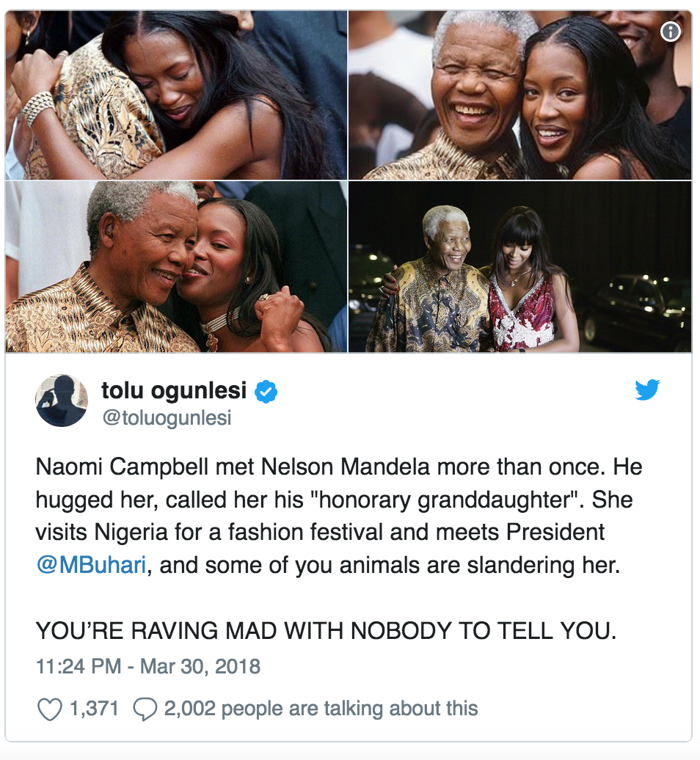The width and height of the screenshot is (700, 760).
Task: Click the display name "tolu ogunlesi"
Action: [174, 392]
